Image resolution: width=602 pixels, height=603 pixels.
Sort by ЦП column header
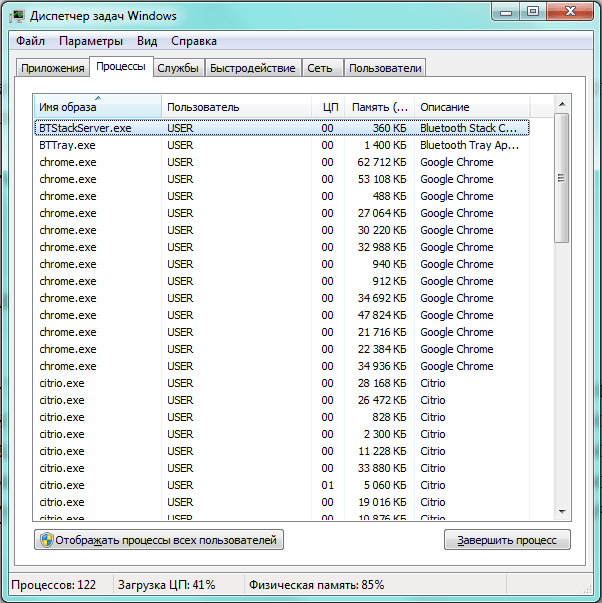(328, 106)
